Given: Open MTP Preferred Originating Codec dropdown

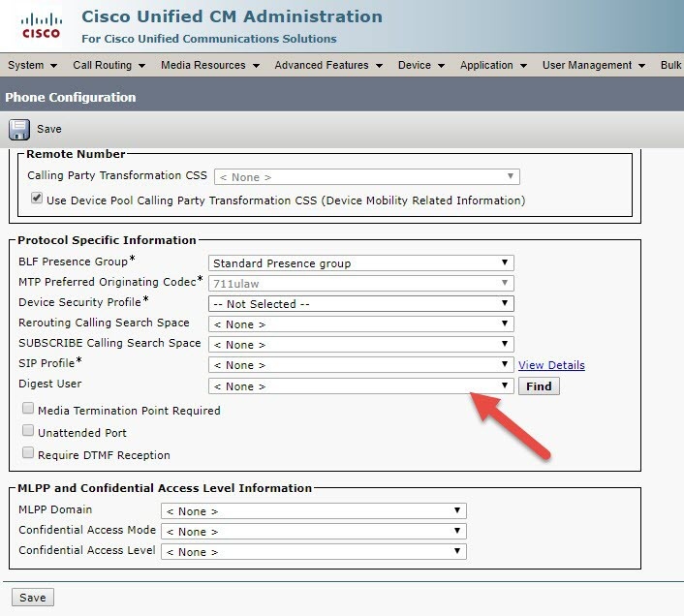Looking at the screenshot, I should [x=361, y=284].
